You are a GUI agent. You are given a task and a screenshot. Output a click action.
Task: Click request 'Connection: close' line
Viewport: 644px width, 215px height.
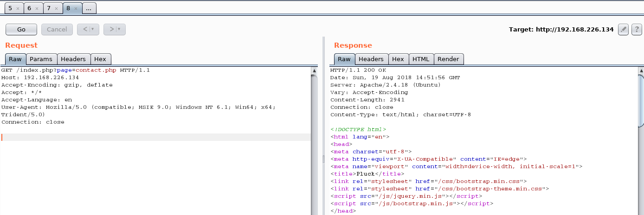(33, 122)
